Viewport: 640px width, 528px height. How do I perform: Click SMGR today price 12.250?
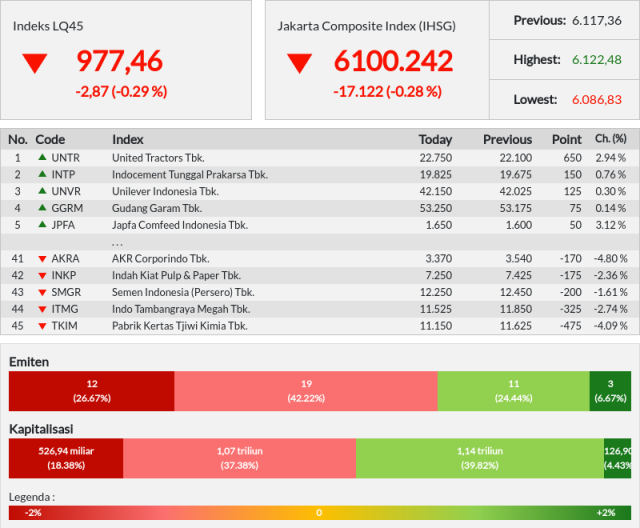coord(436,292)
